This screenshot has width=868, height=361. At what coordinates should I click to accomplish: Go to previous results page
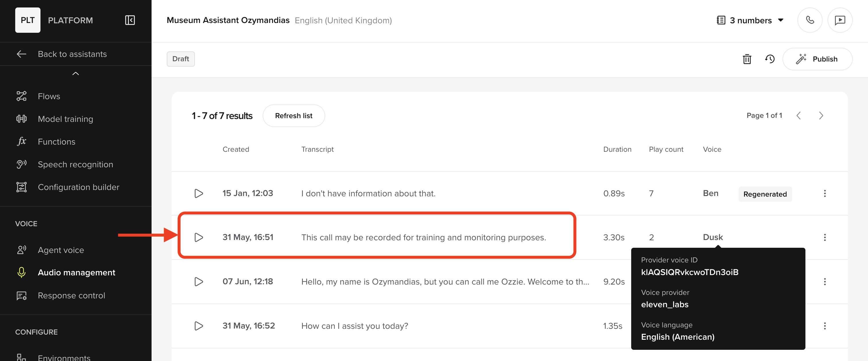(798, 115)
